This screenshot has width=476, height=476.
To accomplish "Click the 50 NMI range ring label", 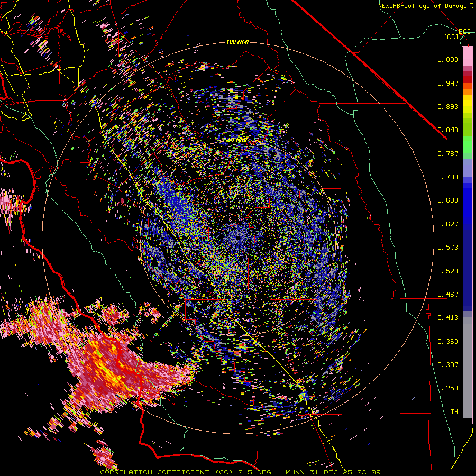I will tap(237, 140).
